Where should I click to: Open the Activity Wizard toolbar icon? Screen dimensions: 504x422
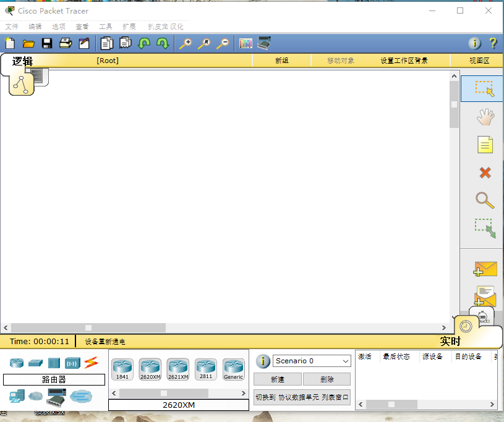point(84,43)
